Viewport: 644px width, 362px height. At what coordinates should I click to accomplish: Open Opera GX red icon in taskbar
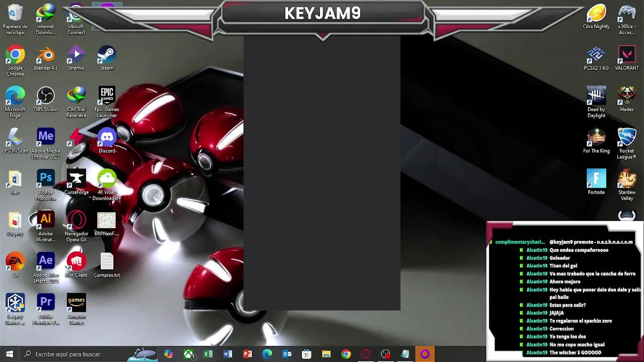click(x=366, y=354)
